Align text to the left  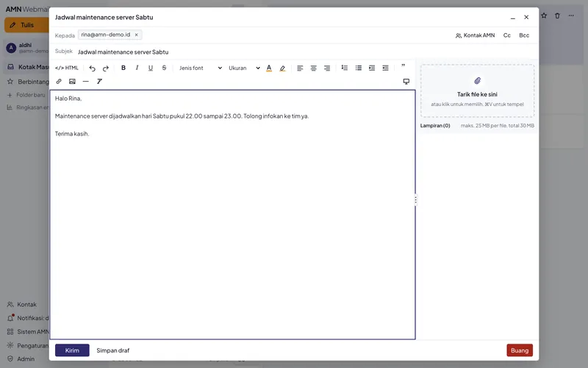pos(300,68)
